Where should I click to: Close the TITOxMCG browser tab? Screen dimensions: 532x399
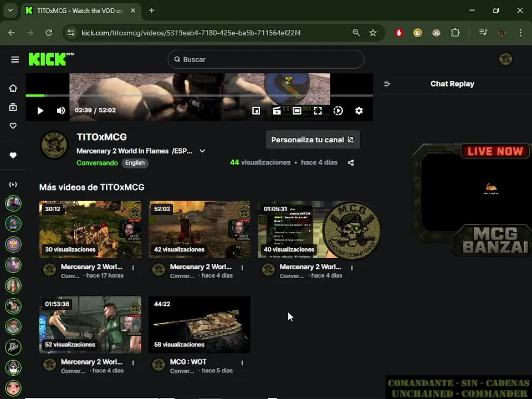click(x=133, y=11)
